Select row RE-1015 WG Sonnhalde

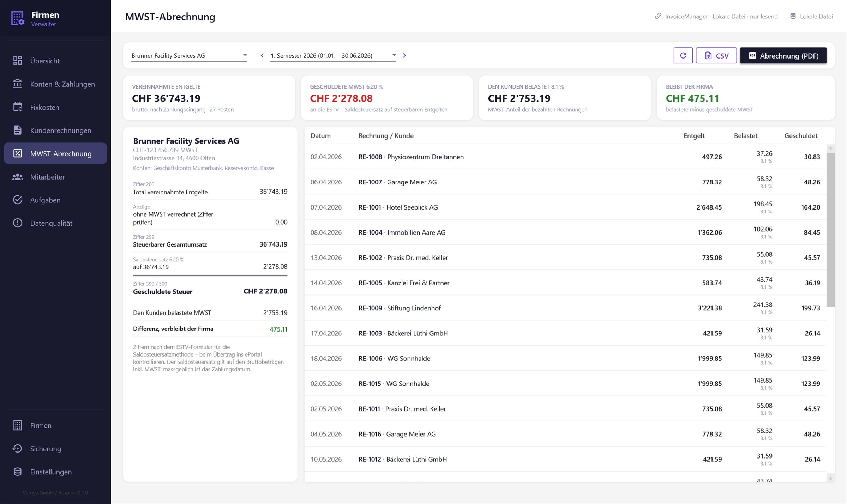pyautogui.click(x=565, y=383)
